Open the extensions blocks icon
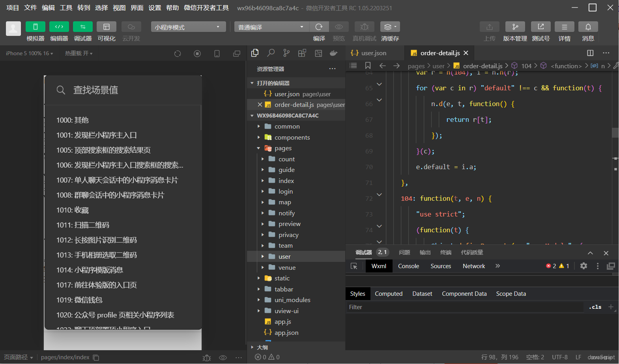The height and width of the screenshot is (364, 619). tap(302, 53)
